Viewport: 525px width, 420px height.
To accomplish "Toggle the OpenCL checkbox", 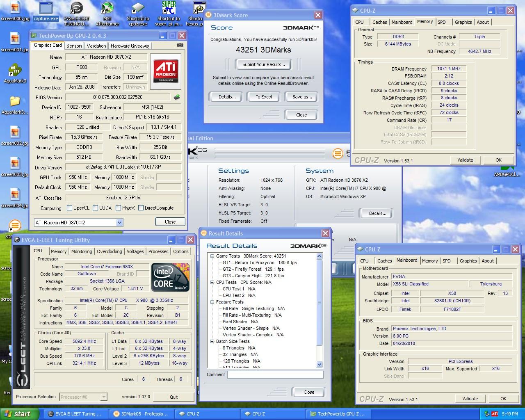I will (69, 208).
